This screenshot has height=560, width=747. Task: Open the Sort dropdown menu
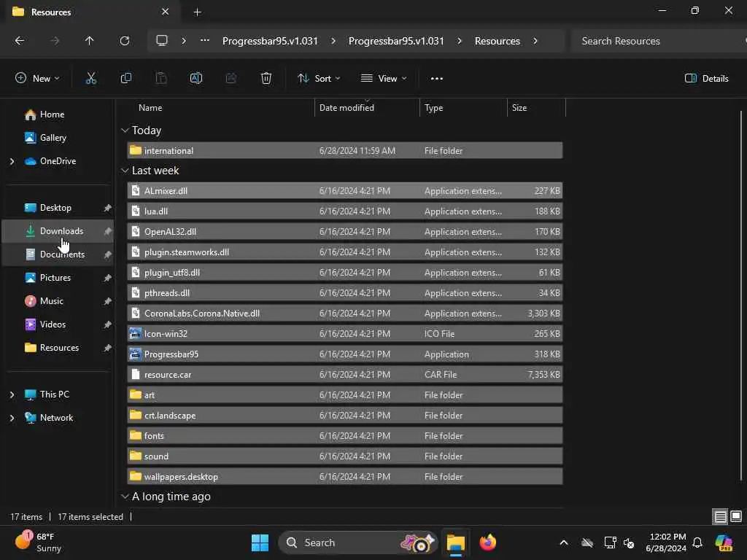pos(319,79)
